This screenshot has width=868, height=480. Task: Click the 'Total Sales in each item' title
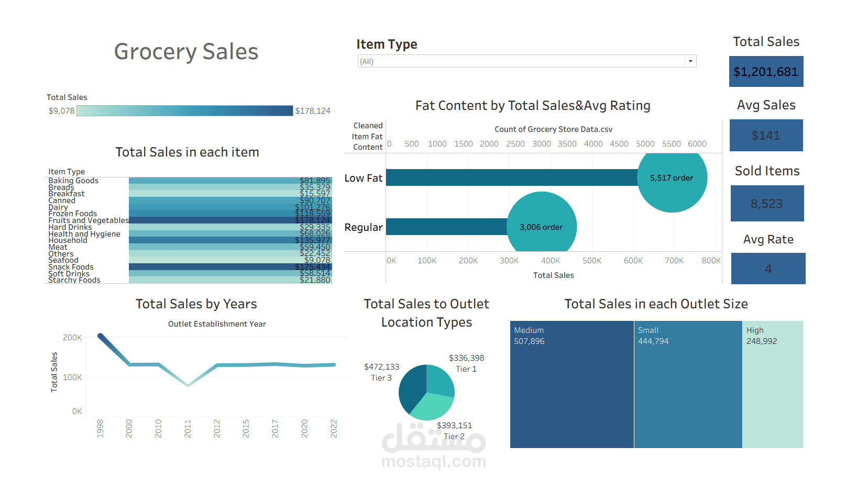[187, 152]
